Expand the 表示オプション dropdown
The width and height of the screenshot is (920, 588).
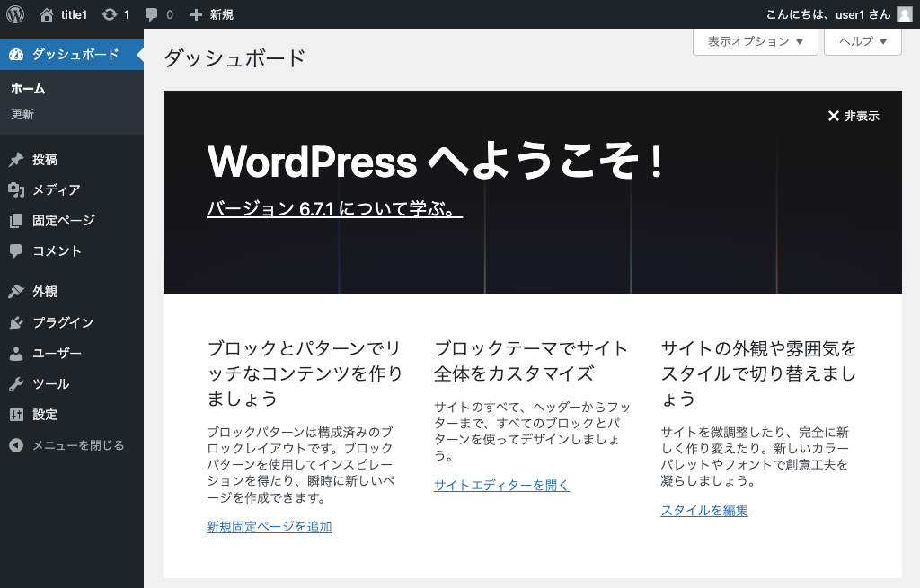tap(755, 41)
